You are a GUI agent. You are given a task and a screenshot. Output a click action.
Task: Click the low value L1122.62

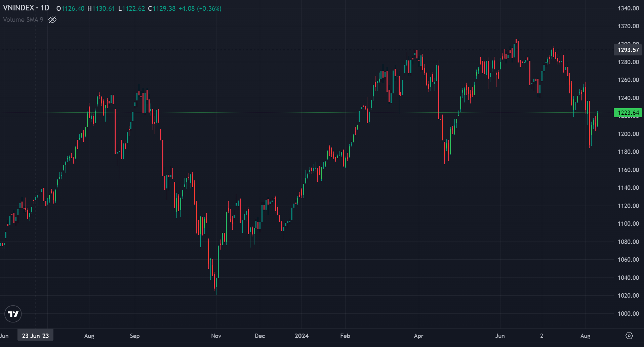(x=131, y=9)
